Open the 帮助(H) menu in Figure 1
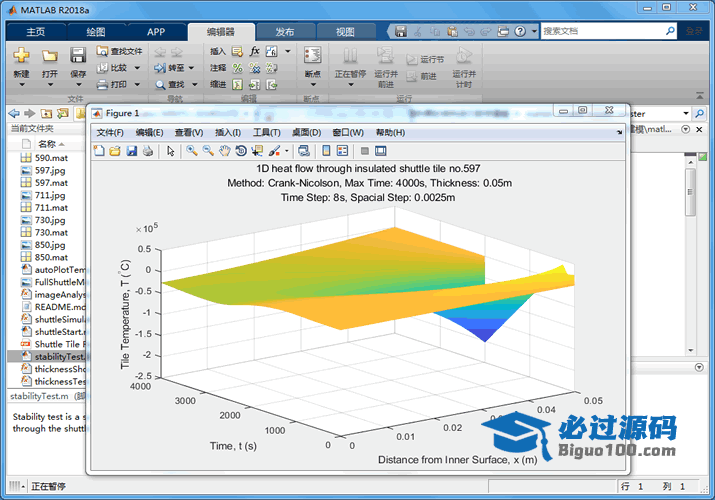Screen dimensions: 715x500 pos(390,133)
